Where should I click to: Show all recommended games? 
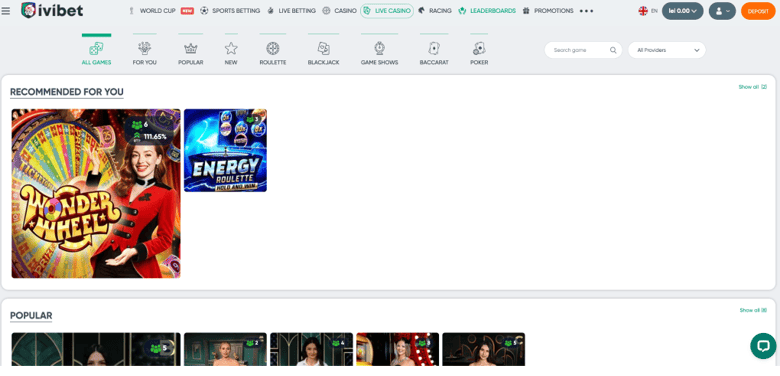pos(753,87)
